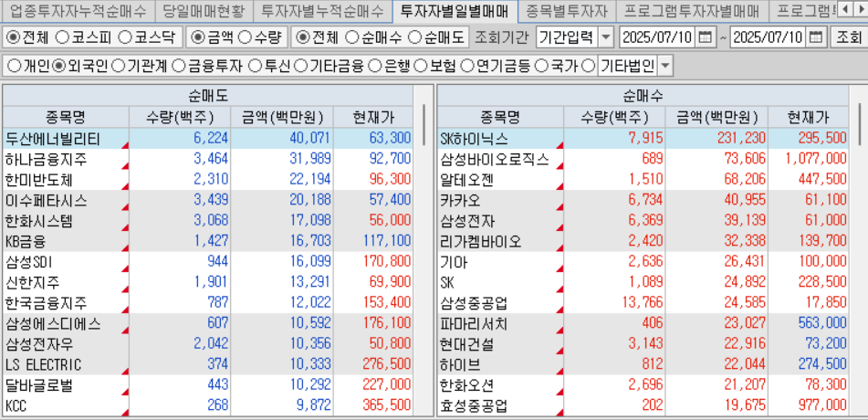Viewport: 868px width, 420px height.
Task: Select the 외국인 investor radio button
Action: [x=58, y=67]
